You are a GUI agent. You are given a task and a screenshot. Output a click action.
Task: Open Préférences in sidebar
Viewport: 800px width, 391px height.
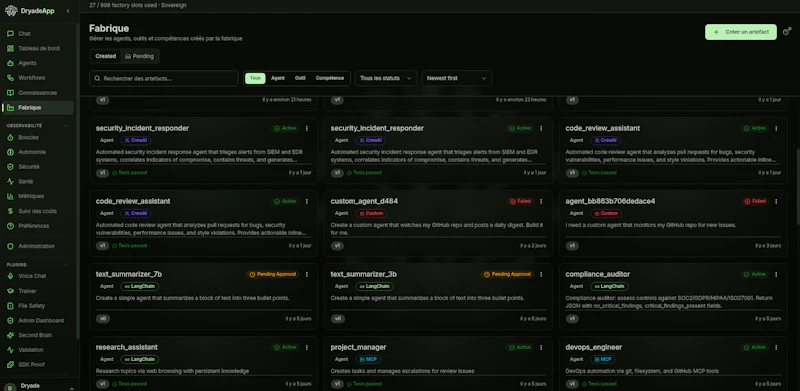coord(38,226)
